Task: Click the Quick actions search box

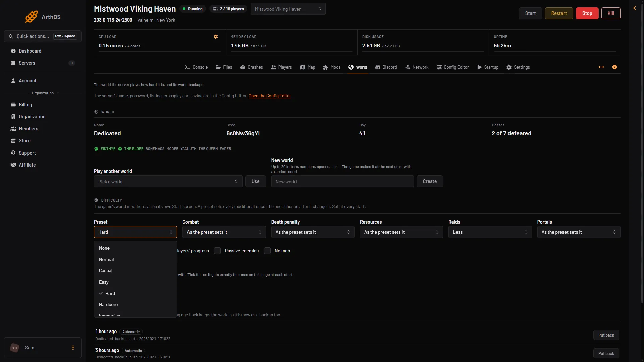Action: [43, 36]
